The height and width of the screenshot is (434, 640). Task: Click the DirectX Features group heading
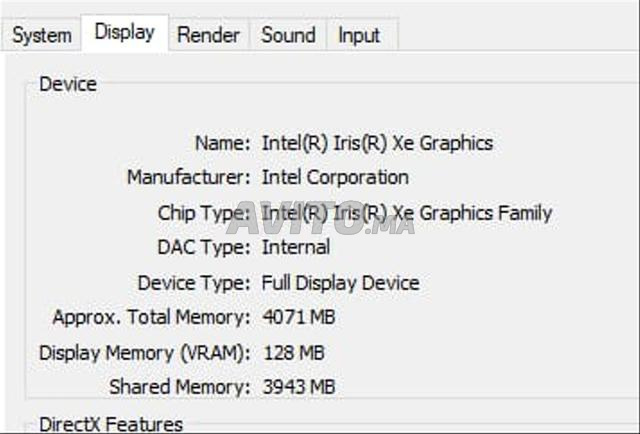pyautogui.click(x=111, y=424)
